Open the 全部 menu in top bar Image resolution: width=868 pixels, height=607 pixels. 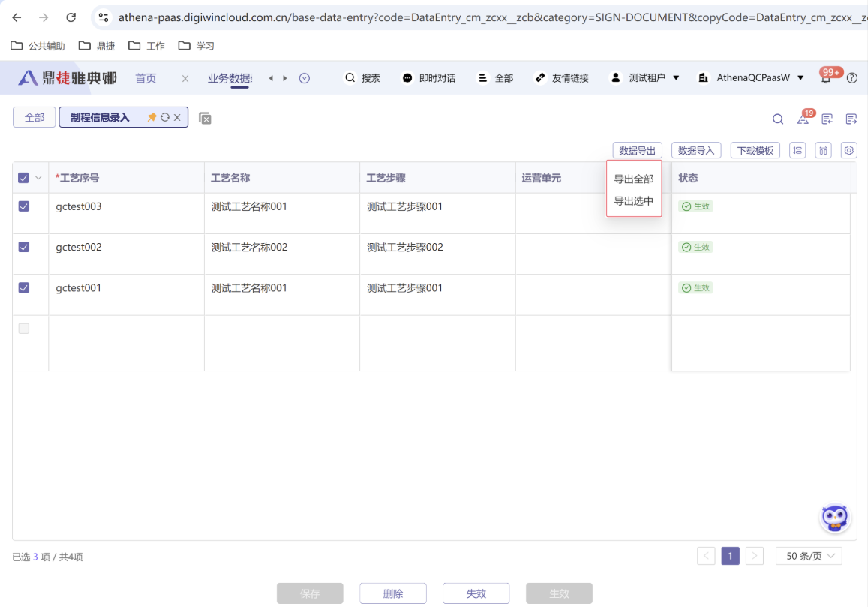(496, 77)
